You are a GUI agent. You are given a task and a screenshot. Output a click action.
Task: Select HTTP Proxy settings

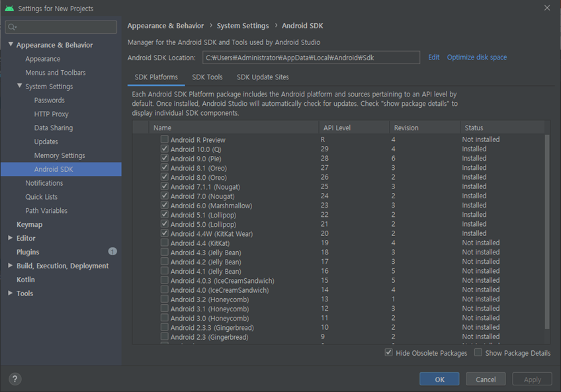(x=51, y=114)
